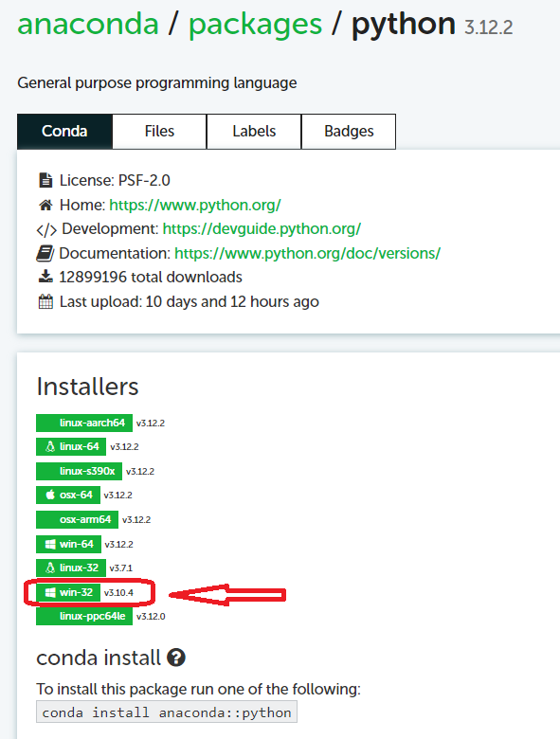560x739 pixels.
Task: Click the v3.12.2 version next to linux-aarch64
Action: (x=151, y=424)
